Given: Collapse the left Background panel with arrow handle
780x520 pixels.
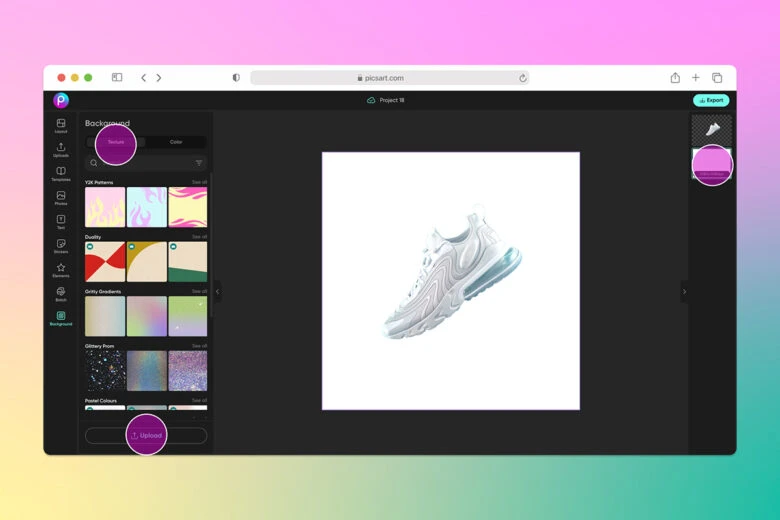Looking at the screenshot, I should tap(217, 292).
